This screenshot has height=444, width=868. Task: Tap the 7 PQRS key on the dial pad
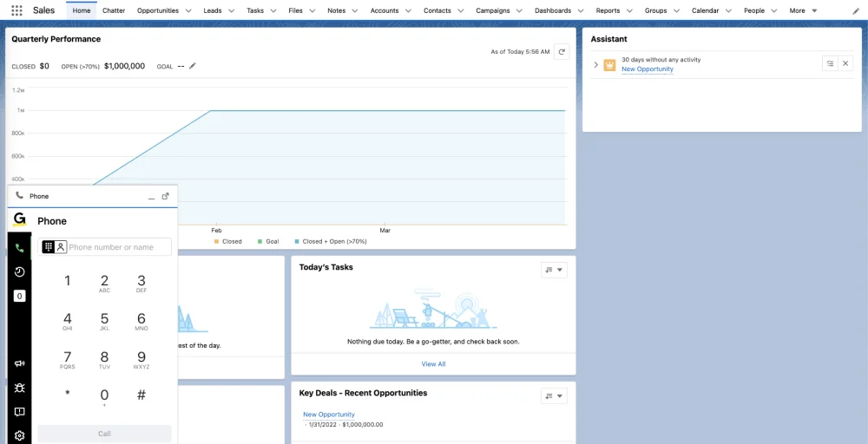pyautogui.click(x=68, y=360)
